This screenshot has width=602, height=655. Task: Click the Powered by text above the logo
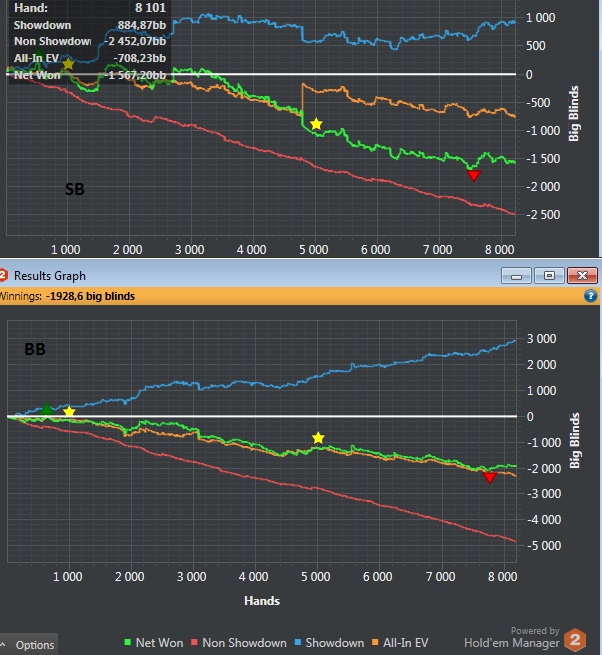pos(535,630)
